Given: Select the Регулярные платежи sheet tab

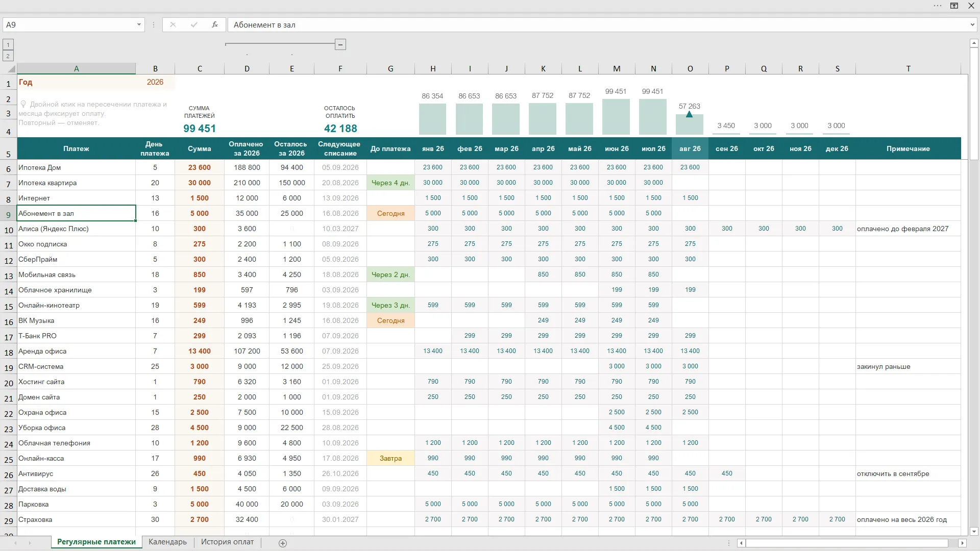Looking at the screenshot, I should tap(96, 542).
